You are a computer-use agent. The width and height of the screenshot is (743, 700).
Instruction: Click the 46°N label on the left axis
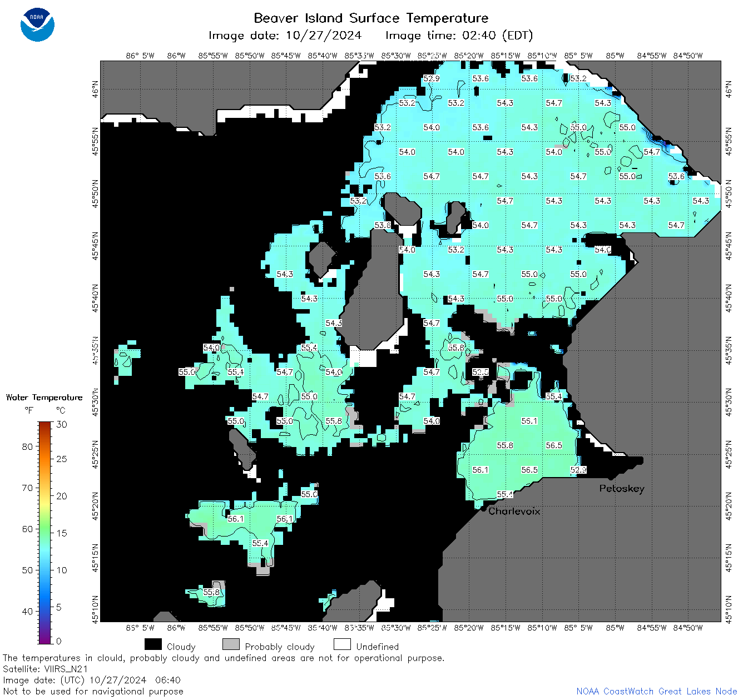tap(95, 89)
